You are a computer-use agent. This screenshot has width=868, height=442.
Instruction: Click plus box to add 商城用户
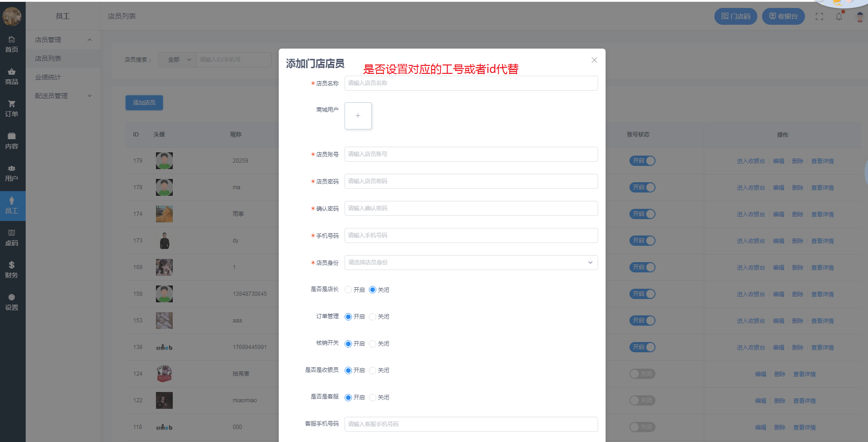(x=358, y=116)
